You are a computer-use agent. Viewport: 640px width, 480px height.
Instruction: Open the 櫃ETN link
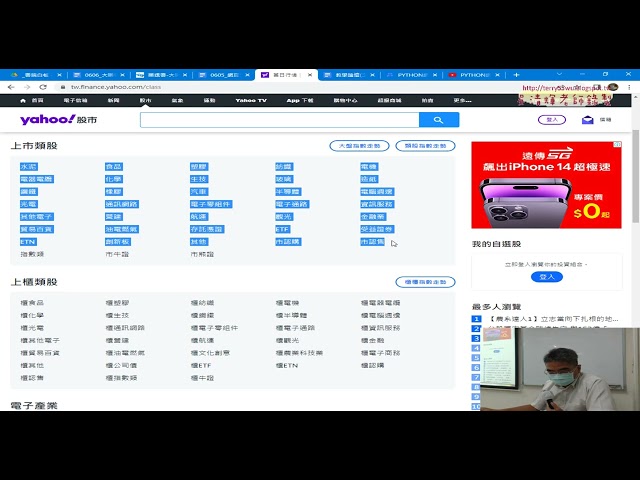[287, 366]
